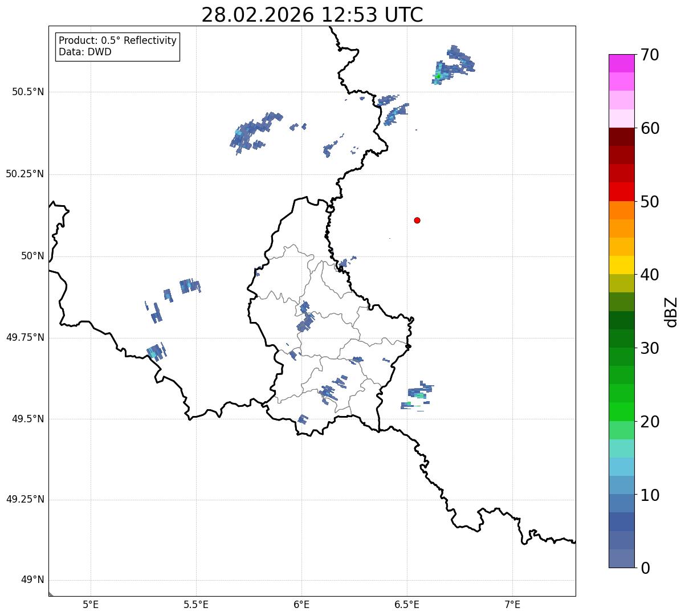Click the plot title timestamp 28.02.2026 12:53 UTC
This screenshot has height=616, width=685.
[x=312, y=15]
